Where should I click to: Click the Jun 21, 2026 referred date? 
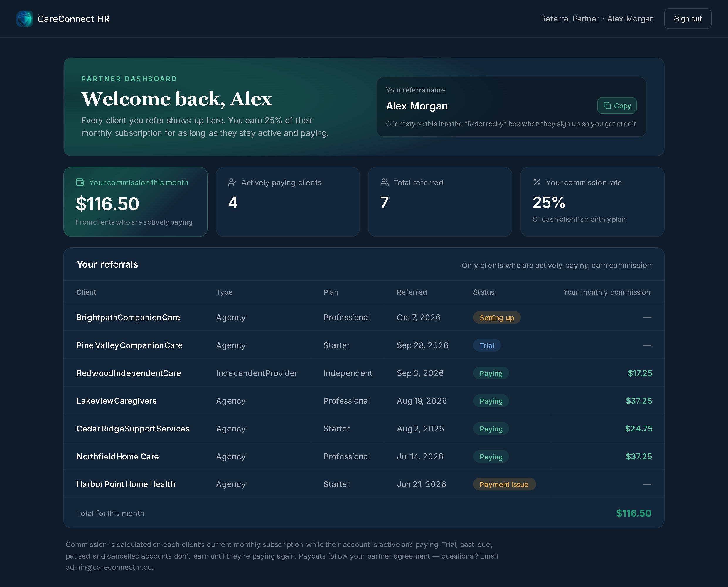[x=421, y=484]
